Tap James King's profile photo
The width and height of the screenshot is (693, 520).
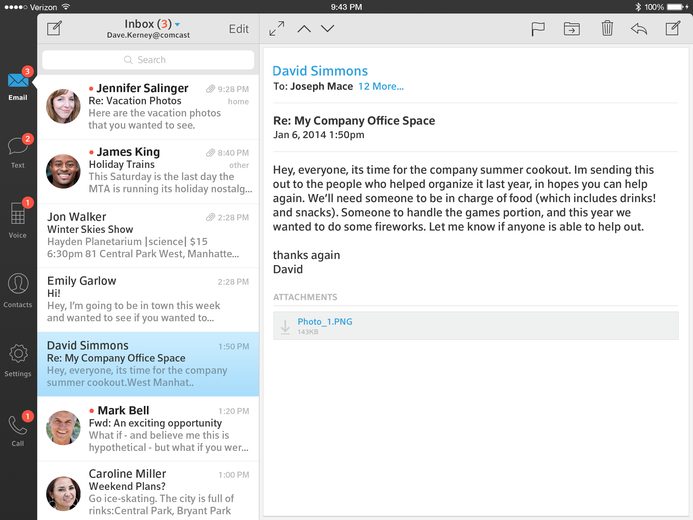[63, 171]
